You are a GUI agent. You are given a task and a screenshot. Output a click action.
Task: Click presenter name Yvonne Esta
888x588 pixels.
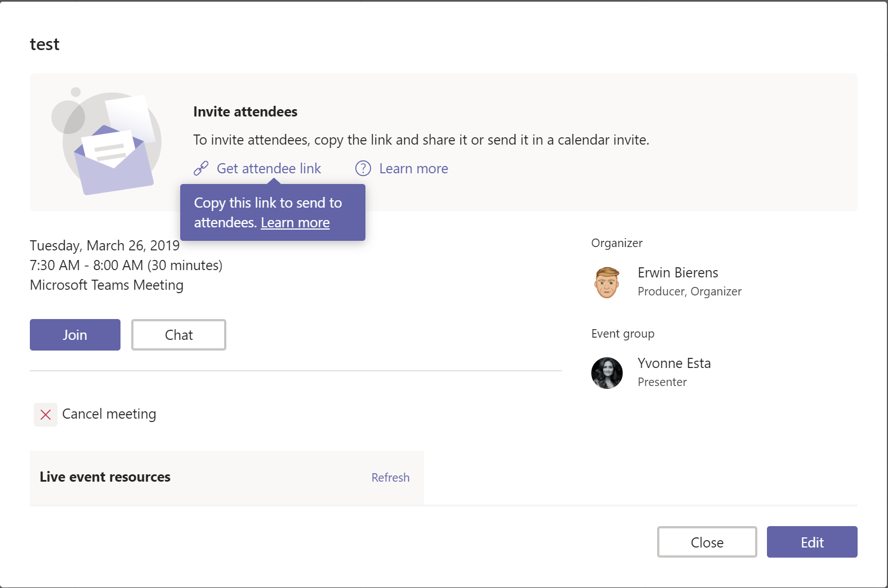pyautogui.click(x=674, y=363)
